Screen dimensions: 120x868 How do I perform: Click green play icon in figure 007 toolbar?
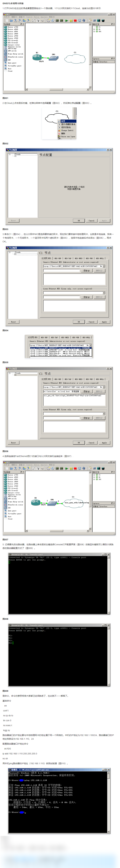(x=67, y=468)
